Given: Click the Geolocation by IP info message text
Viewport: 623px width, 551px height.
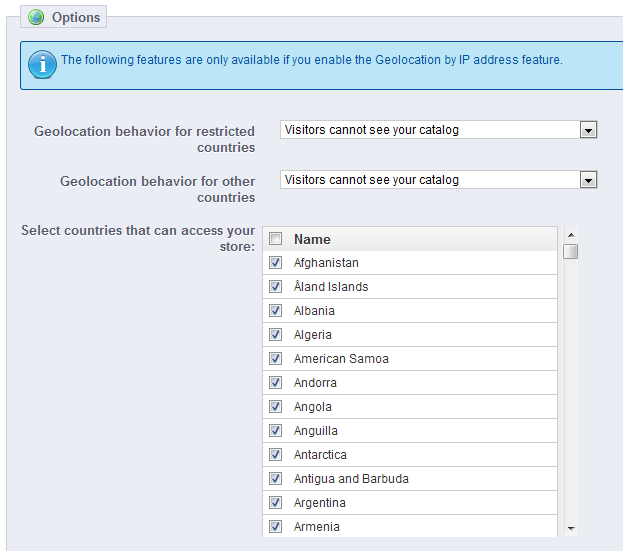Looking at the screenshot, I should tap(312, 60).
